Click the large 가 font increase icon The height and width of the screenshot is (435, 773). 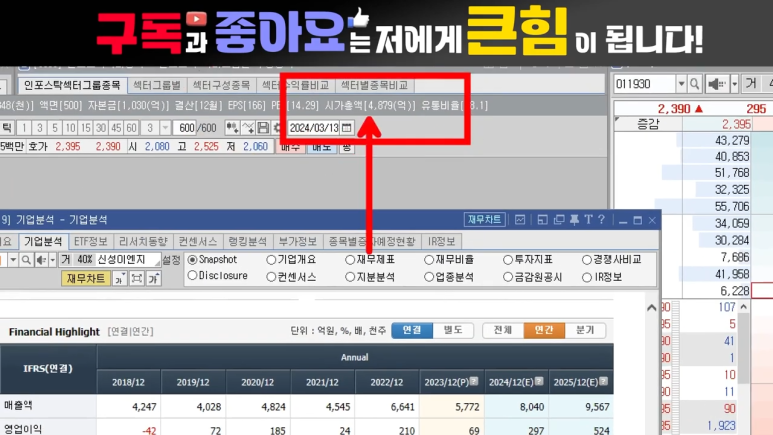click(154, 279)
